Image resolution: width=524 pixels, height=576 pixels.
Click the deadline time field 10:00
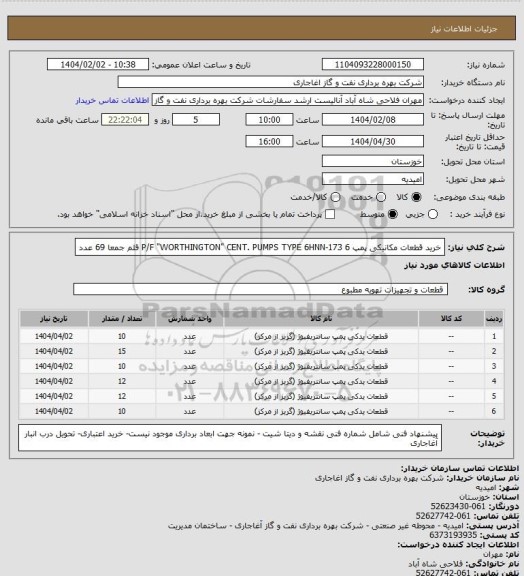(x=269, y=120)
